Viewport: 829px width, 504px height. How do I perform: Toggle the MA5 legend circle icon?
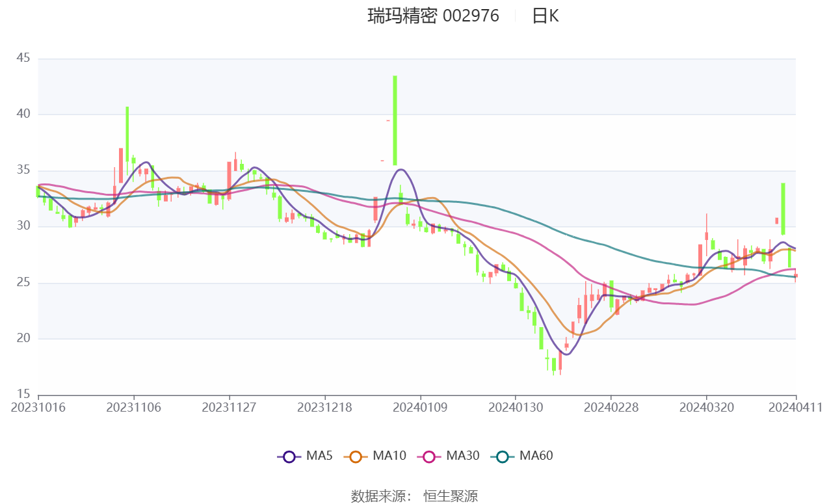click(x=289, y=457)
